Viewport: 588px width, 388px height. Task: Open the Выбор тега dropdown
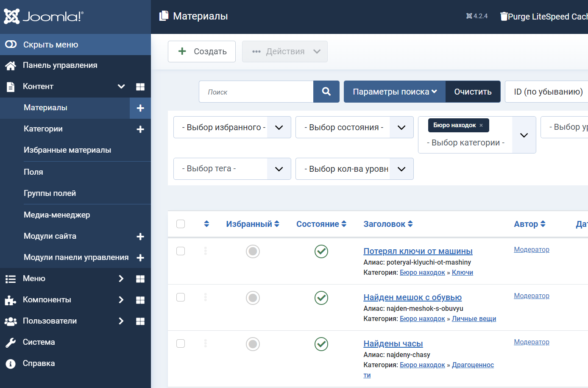[x=232, y=169]
